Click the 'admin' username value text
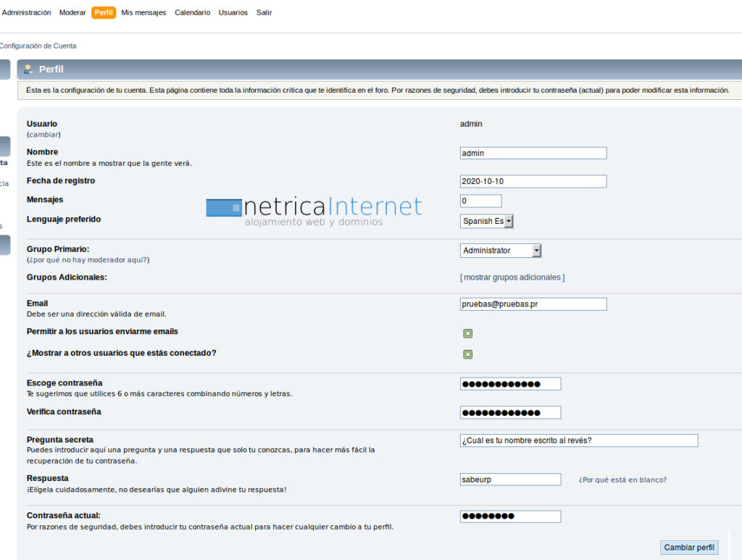742x560 pixels. pos(471,124)
